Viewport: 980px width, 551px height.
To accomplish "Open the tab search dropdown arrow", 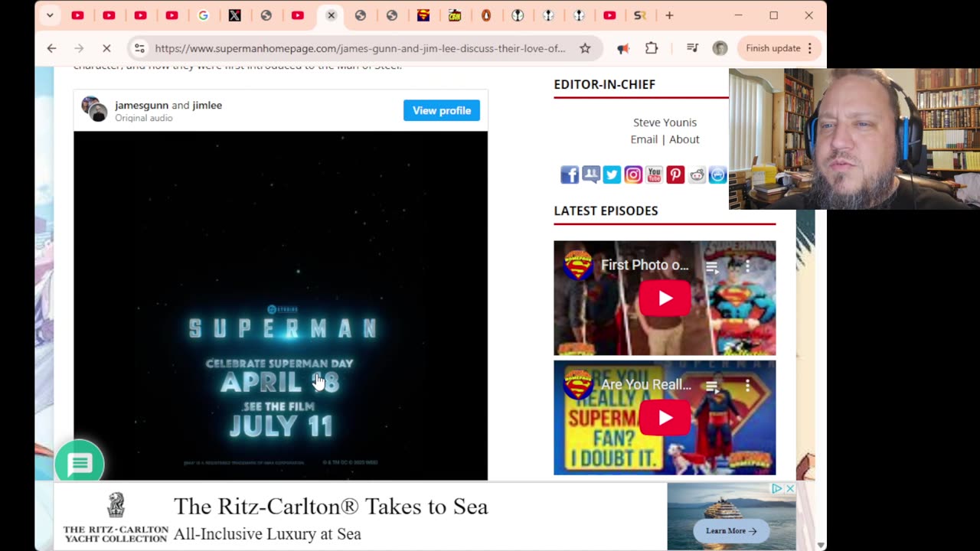I will pyautogui.click(x=50, y=15).
